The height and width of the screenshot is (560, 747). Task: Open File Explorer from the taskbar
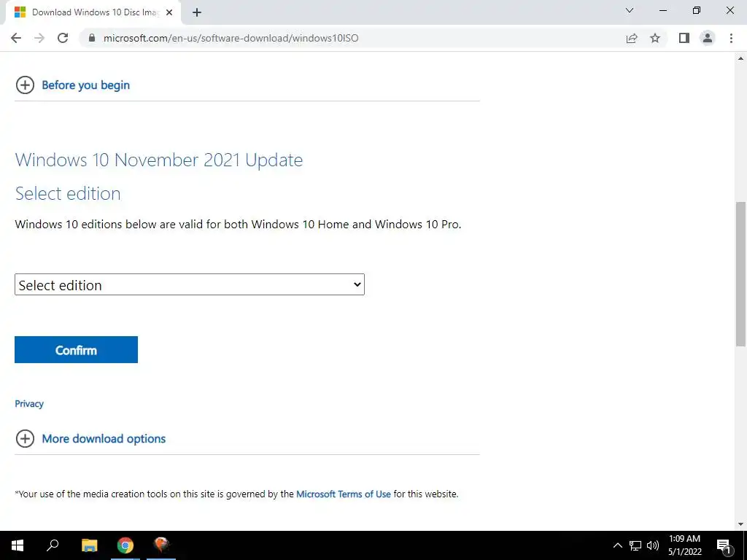click(89, 545)
